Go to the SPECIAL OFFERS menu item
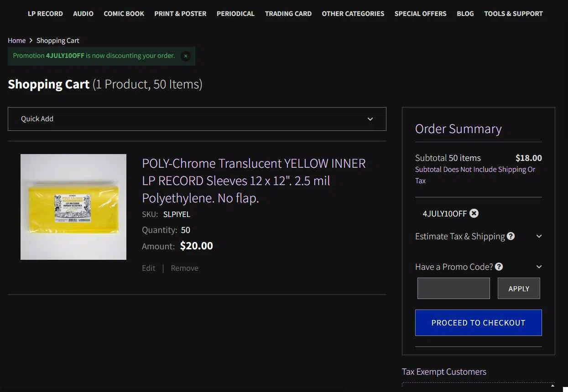This screenshot has height=392, width=568. 421,14
